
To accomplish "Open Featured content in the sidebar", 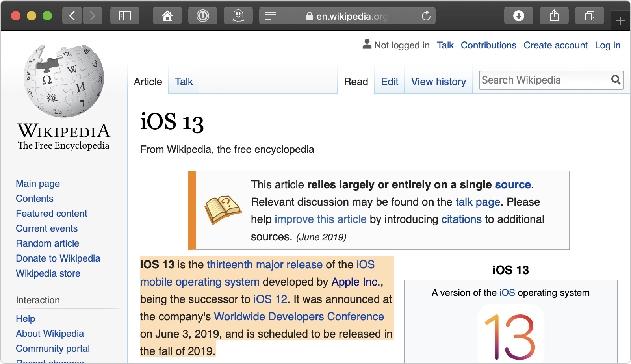I will [52, 214].
